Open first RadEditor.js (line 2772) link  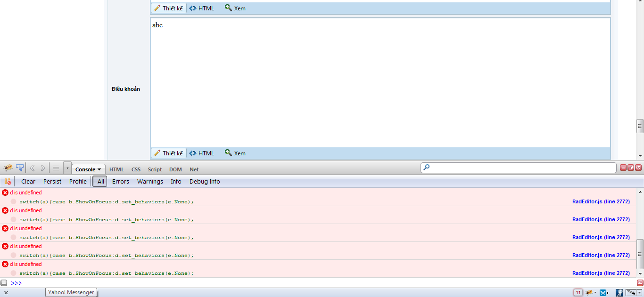[601, 201]
